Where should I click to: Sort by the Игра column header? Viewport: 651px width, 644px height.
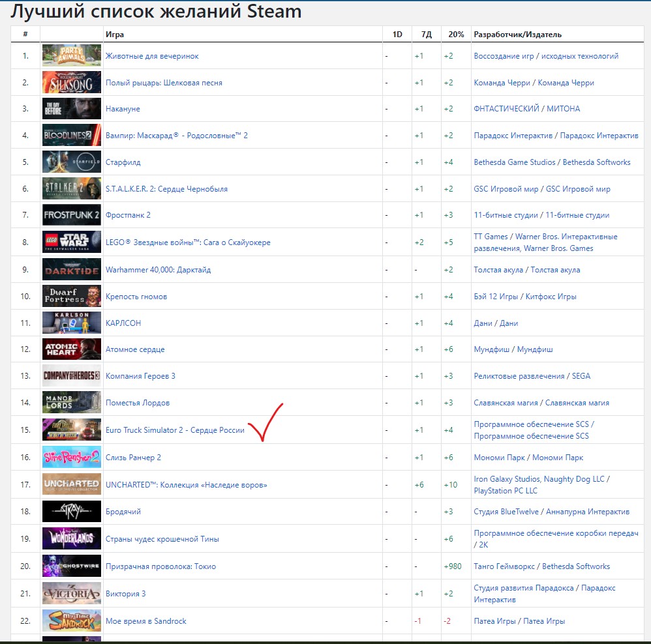115,35
